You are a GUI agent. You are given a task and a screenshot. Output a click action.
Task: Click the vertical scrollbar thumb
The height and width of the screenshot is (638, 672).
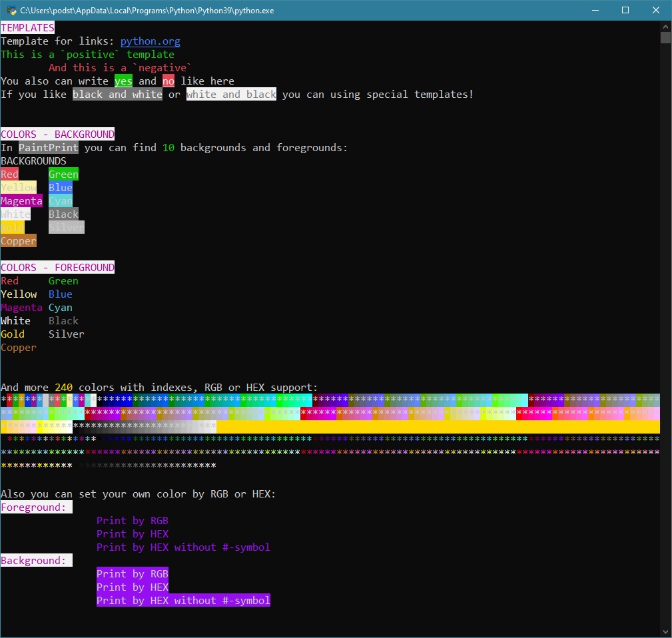pos(665,37)
